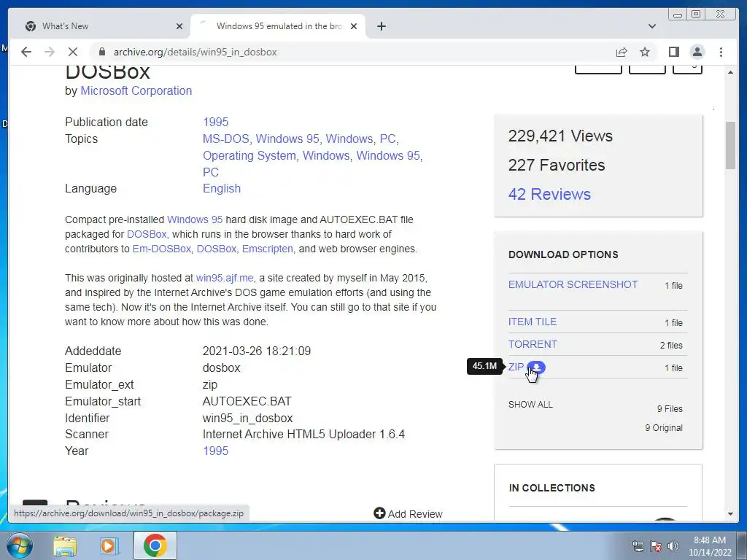The image size is (747, 560).
Task: Click the Chrome taskbar button
Action: [155, 545]
